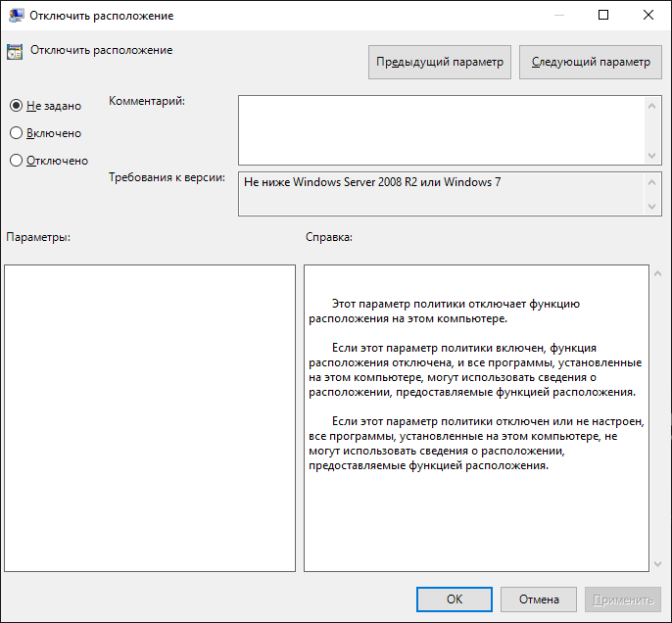Click the title bar application icon
The height and width of the screenshot is (623, 672).
[16, 16]
